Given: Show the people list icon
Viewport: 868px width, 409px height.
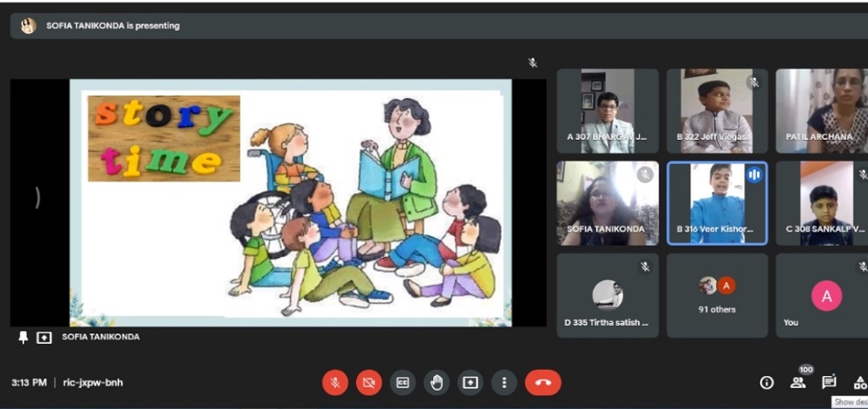Looking at the screenshot, I should (798, 382).
